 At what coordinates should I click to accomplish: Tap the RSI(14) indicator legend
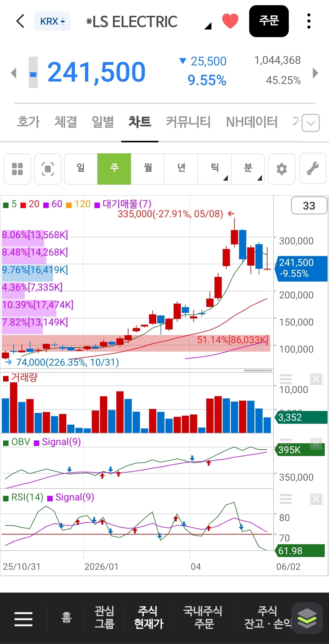coord(23,497)
